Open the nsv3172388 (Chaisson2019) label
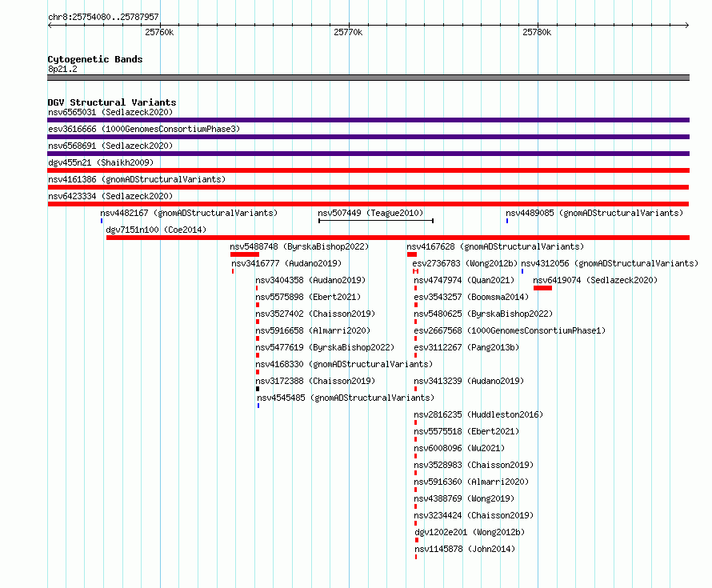Image resolution: width=712 pixels, height=588 pixels. pyautogui.click(x=315, y=381)
